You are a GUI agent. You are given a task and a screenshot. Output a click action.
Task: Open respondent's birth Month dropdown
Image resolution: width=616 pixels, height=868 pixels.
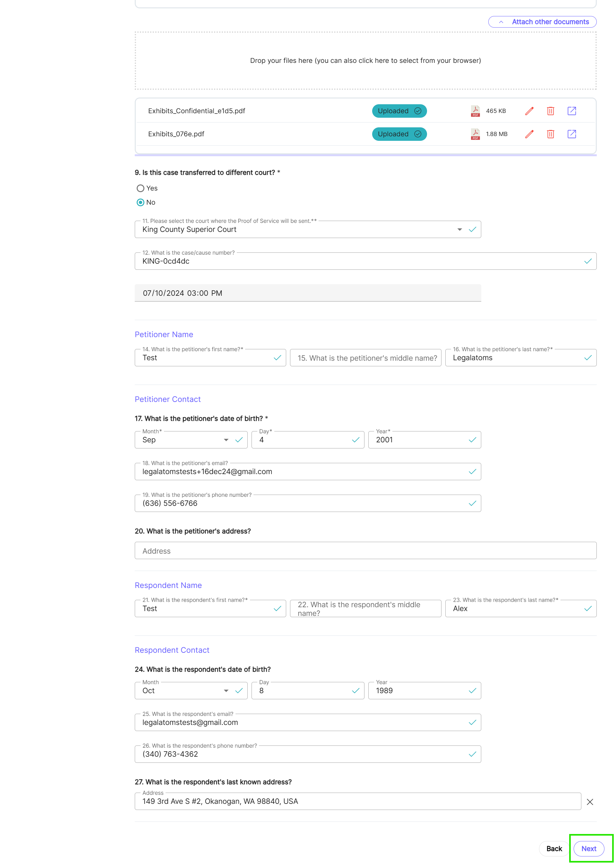226,691
